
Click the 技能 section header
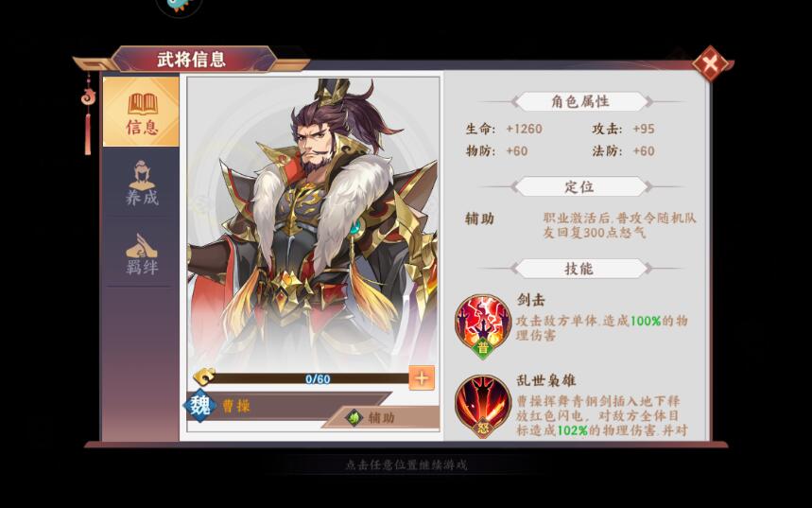(x=580, y=269)
